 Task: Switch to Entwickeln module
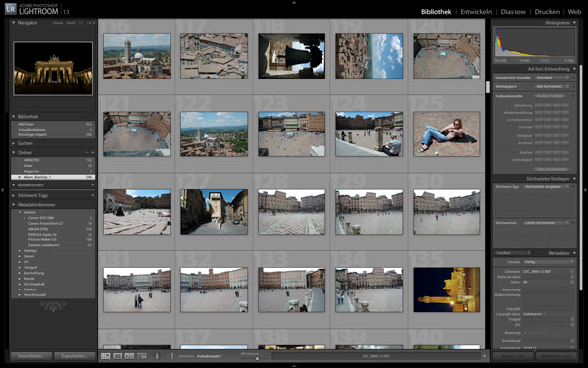(x=476, y=12)
